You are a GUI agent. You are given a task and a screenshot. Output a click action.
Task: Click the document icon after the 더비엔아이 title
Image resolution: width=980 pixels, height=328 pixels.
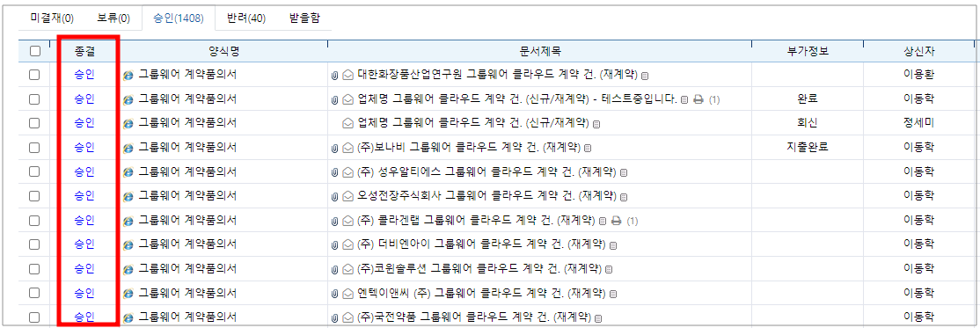[612, 245]
